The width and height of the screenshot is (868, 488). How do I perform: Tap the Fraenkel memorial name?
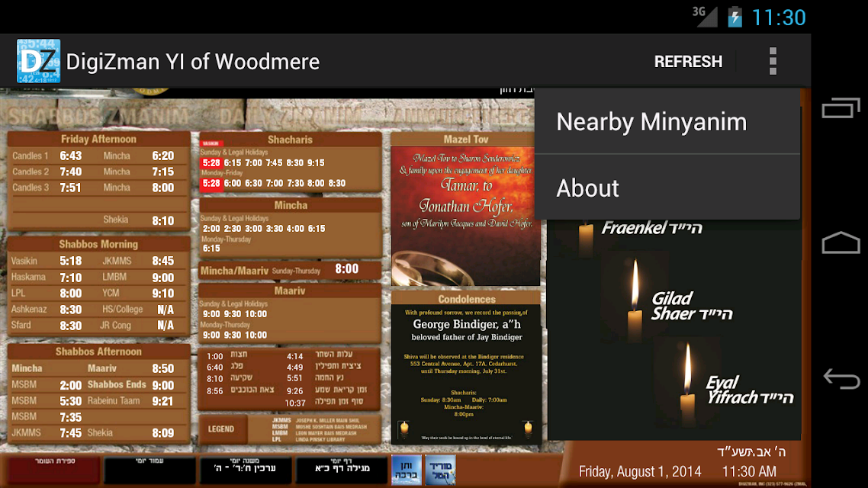tap(652, 228)
